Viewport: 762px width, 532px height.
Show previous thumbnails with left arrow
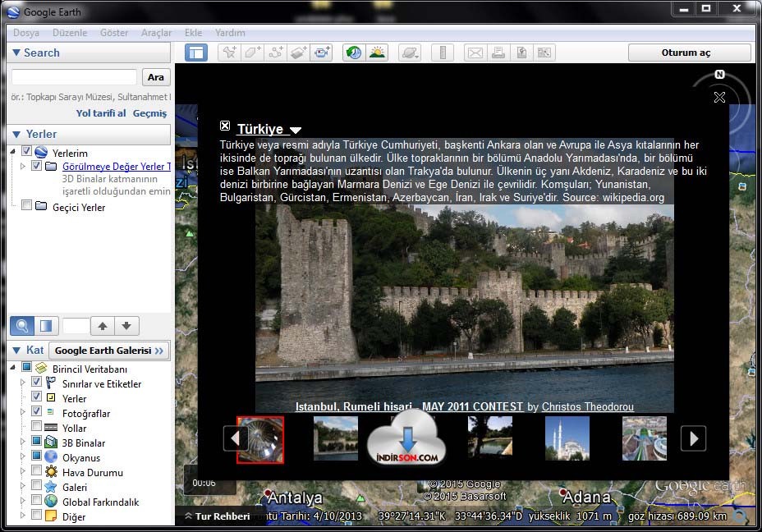click(x=235, y=438)
